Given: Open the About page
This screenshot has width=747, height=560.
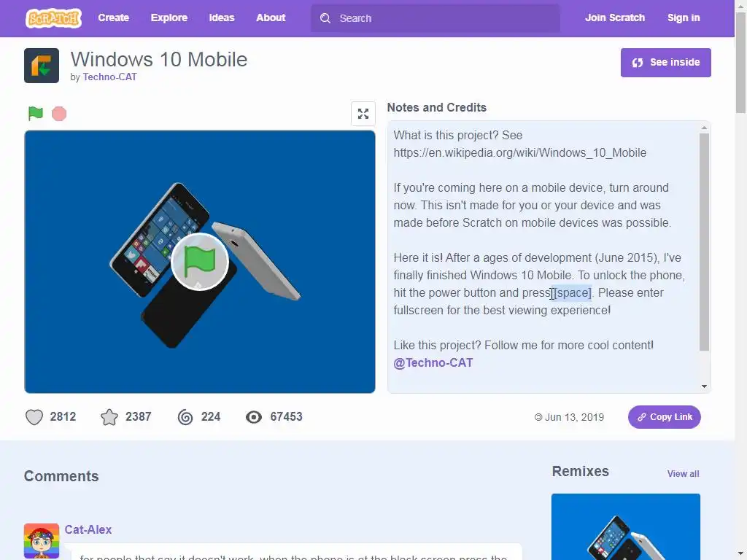Looking at the screenshot, I should click(271, 17).
